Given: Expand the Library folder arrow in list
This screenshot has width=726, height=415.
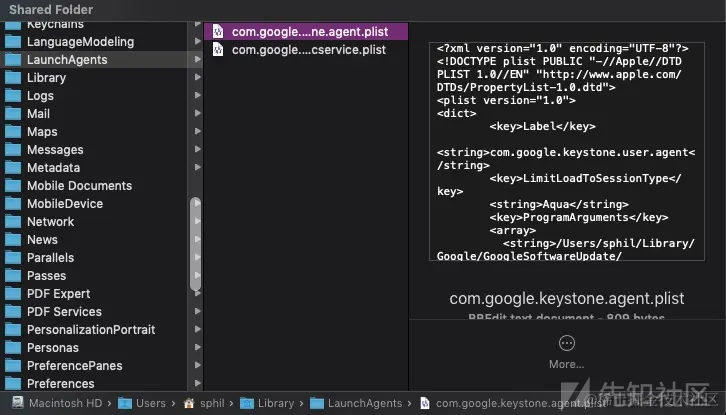Looking at the screenshot, I should pos(198,77).
